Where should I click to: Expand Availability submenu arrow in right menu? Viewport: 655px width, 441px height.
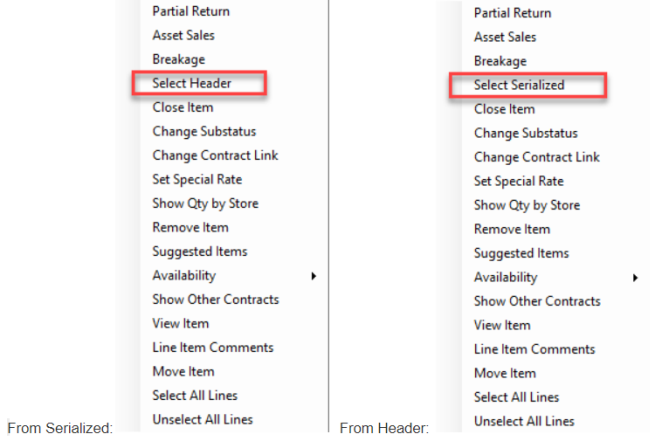[x=635, y=277]
